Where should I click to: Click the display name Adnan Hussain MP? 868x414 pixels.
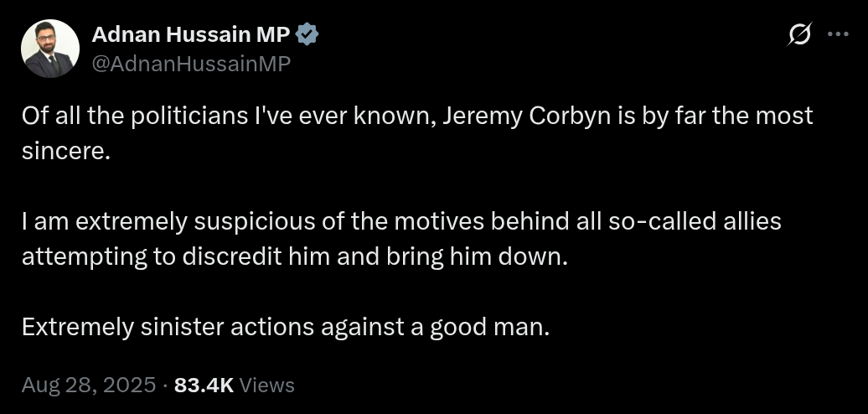pyautogui.click(x=191, y=34)
